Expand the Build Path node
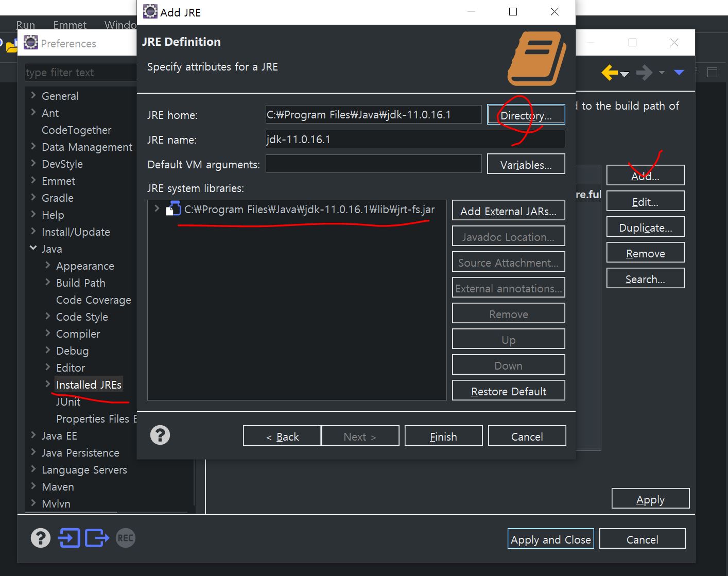 [48, 282]
